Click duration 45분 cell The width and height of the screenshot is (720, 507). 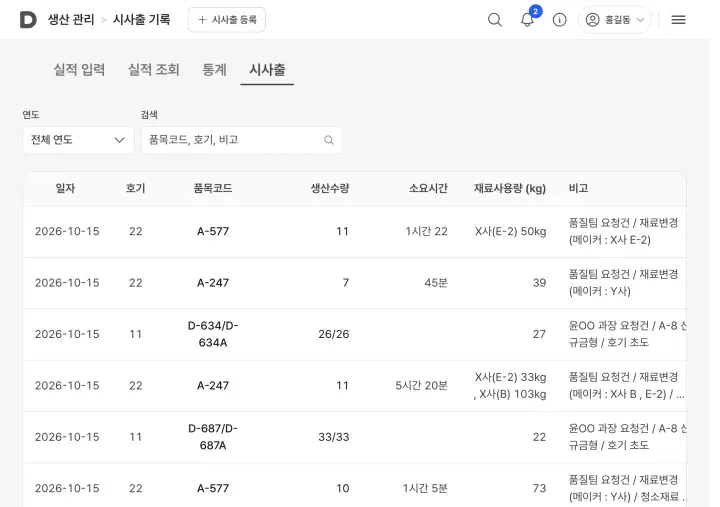coord(436,283)
